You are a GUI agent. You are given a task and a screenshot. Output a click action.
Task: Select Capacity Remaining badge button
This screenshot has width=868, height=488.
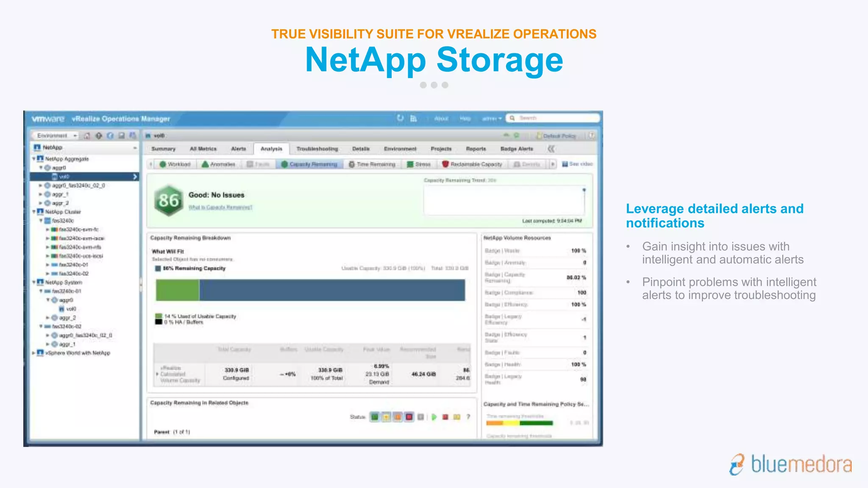point(309,164)
